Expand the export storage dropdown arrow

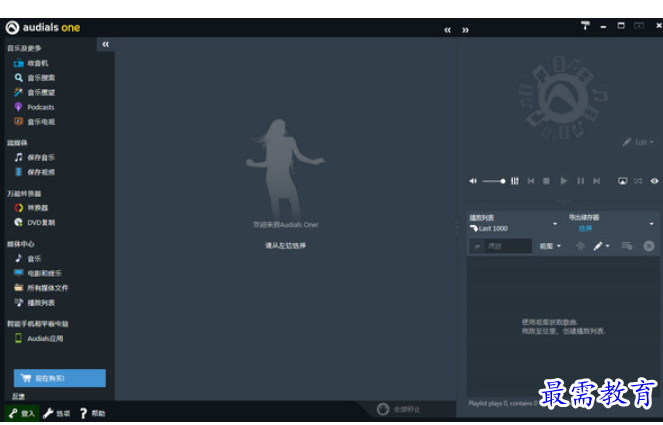(x=652, y=224)
